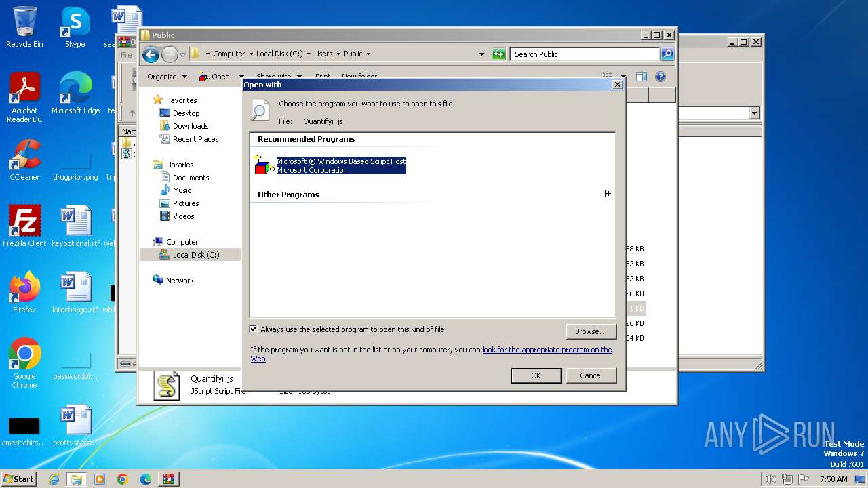Select keyoptional.rtf desktop file

(75, 227)
